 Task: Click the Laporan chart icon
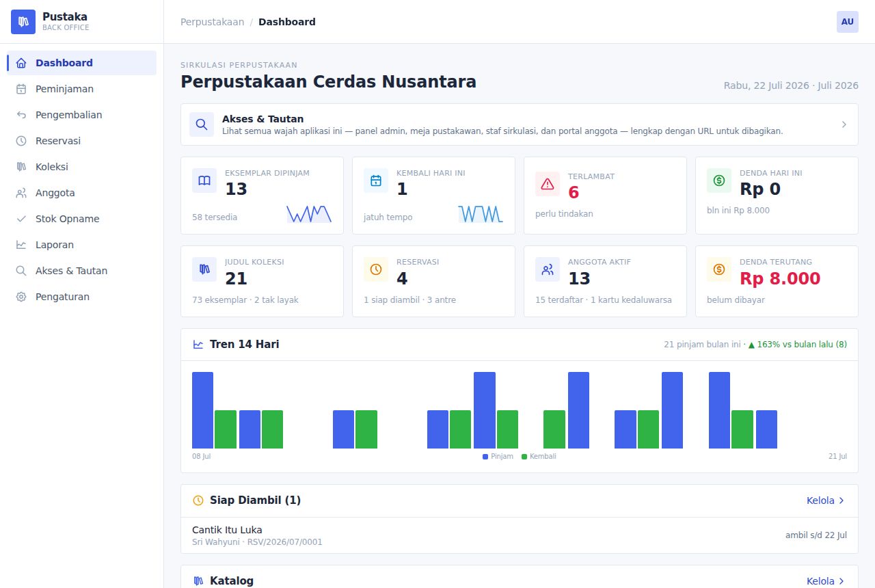pos(21,245)
